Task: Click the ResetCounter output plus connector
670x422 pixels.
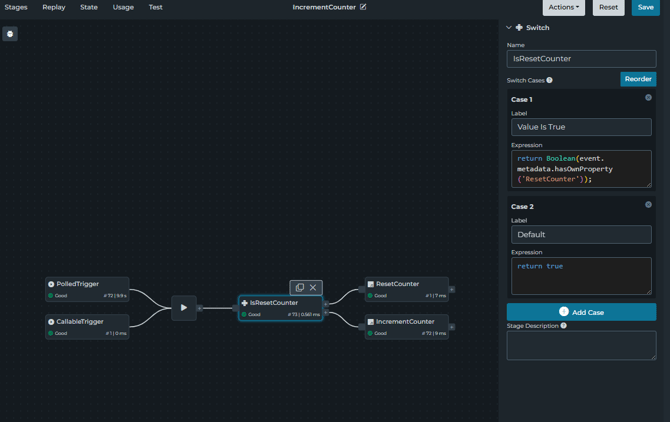Action: coord(452,289)
